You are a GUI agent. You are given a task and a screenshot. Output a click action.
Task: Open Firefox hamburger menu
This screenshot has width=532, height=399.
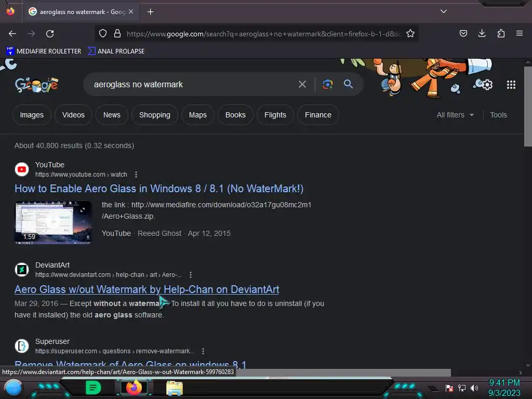[520, 33]
